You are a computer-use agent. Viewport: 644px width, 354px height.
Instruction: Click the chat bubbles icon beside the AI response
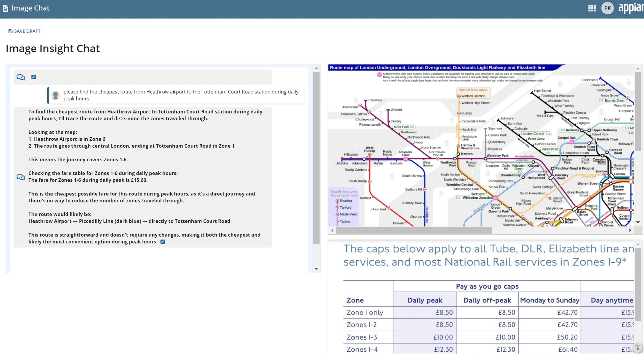click(x=21, y=177)
